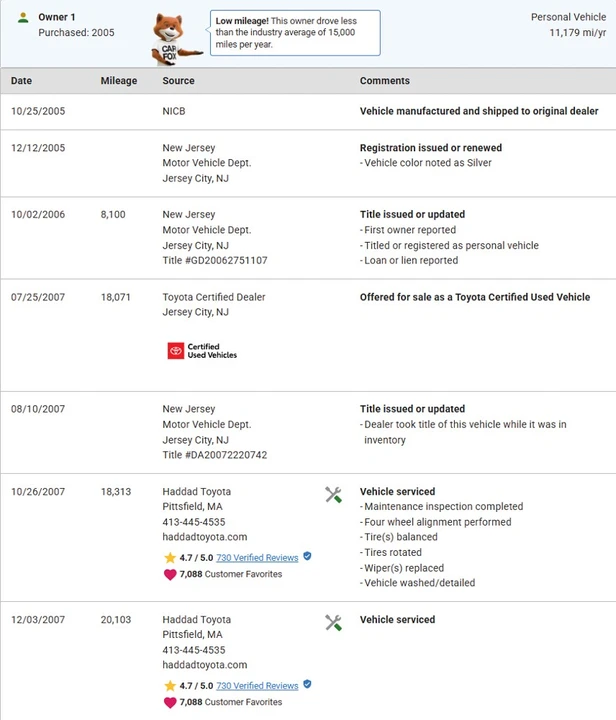Image resolution: width=616 pixels, height=720 pixels.
Task: Click the gold star rating in 12/03/2007 row
Action: click(170, 686)
